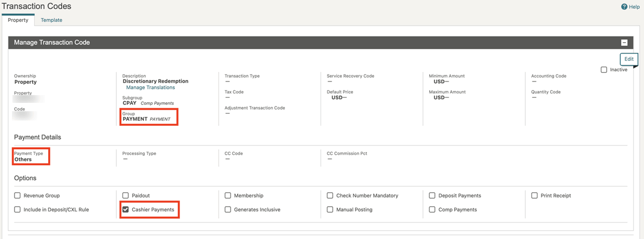Uncheck the Cashier Payments option
This screenshot has height=239, width=644.
(x=126, y=209)
